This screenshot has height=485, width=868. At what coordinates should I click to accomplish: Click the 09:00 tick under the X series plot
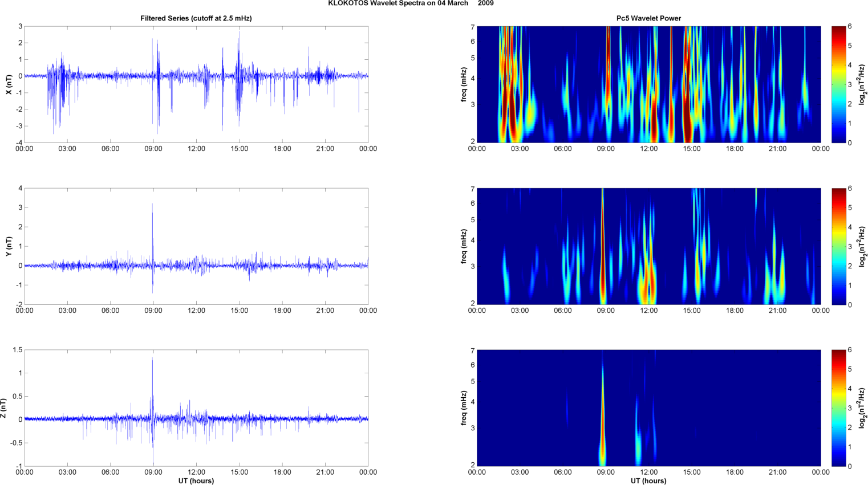tap(153, 149)
